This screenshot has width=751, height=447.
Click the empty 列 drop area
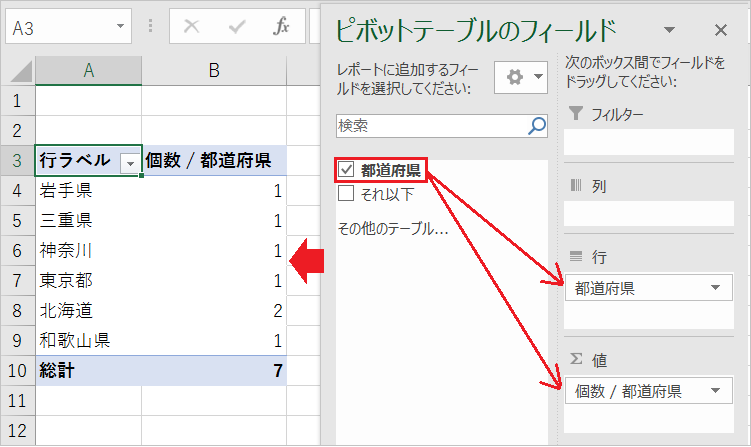[x=649, y=213]
